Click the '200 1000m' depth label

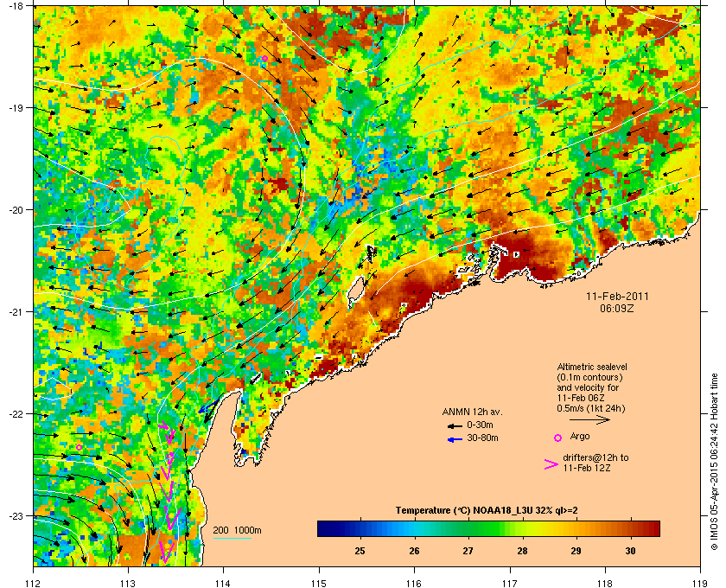237,531
